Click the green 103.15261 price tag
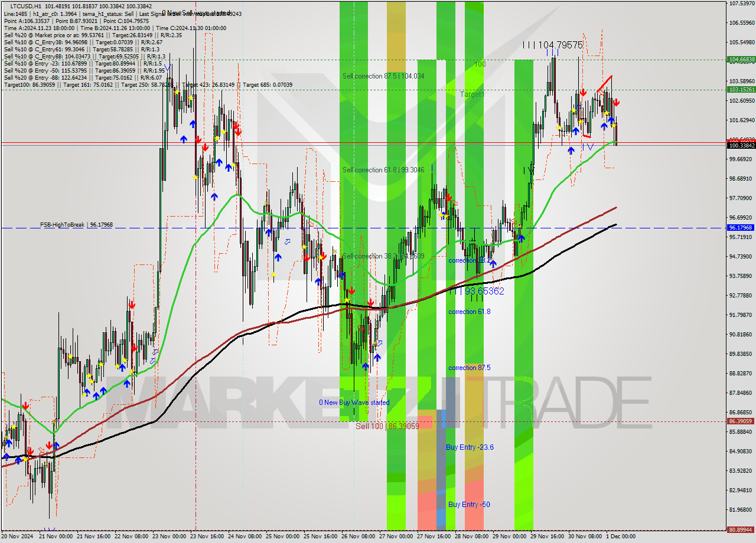The height and width of the screenshot is (543, 756). (741, 90)
